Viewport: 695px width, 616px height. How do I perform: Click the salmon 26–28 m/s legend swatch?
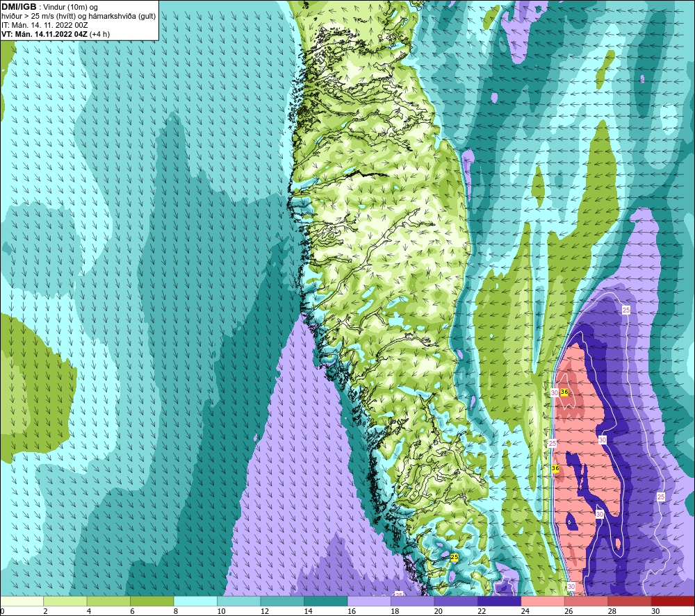click(x=587, y=601)
